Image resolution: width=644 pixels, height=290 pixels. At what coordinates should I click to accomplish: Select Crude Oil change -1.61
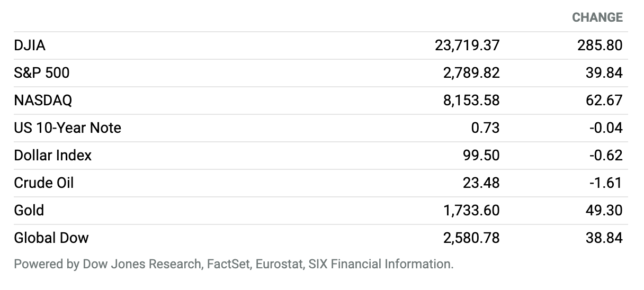(x=606, y=183)
